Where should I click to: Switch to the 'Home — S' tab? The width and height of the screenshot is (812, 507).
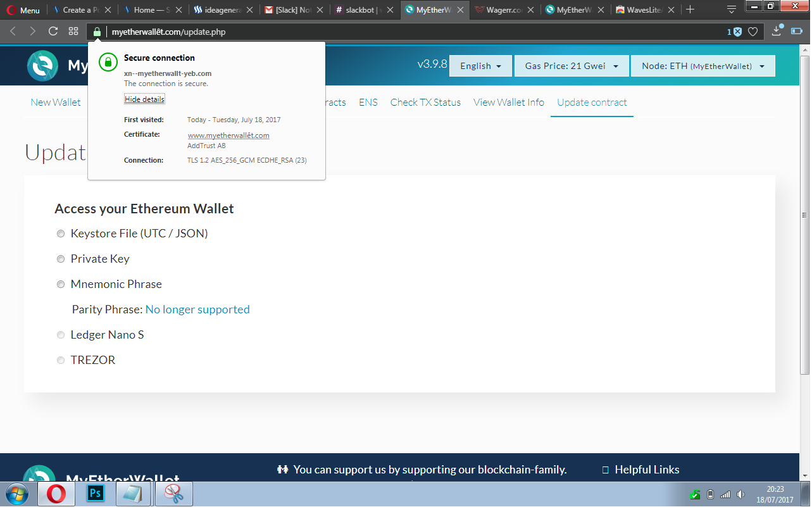pyautogui.click(x=153, y=10)
